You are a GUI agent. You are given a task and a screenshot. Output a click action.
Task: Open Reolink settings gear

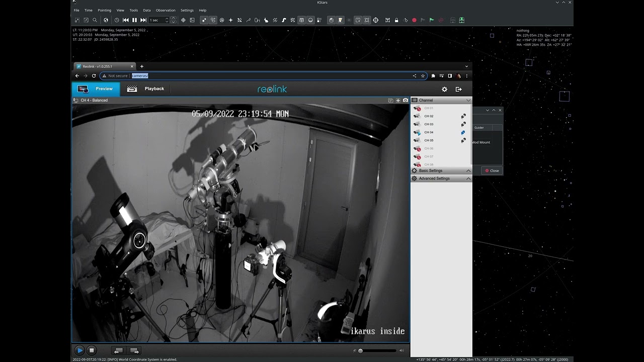pyautogui.click(x=444, y=89)
